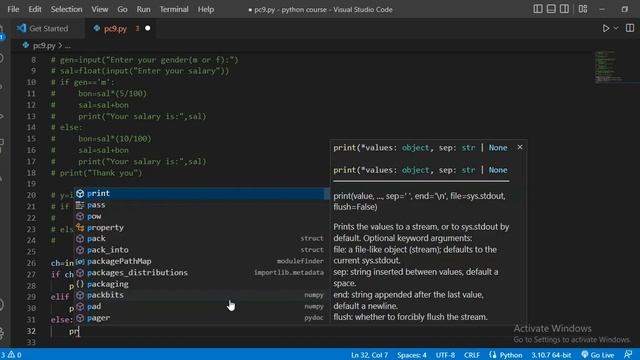Click the curly braces icon beside Python
640x360 pixels.
[x=493, y=355]
